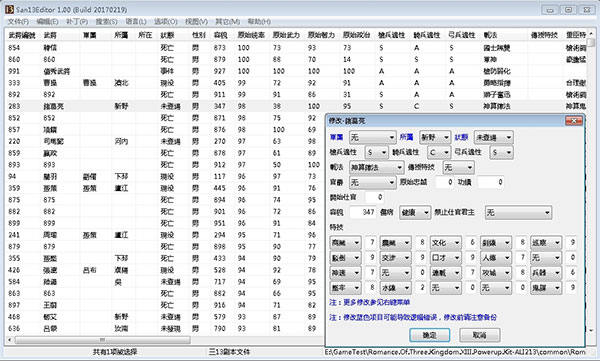Screen dimensions: 600x361
Task: Select the row with number 584
Action: (165, 282)
